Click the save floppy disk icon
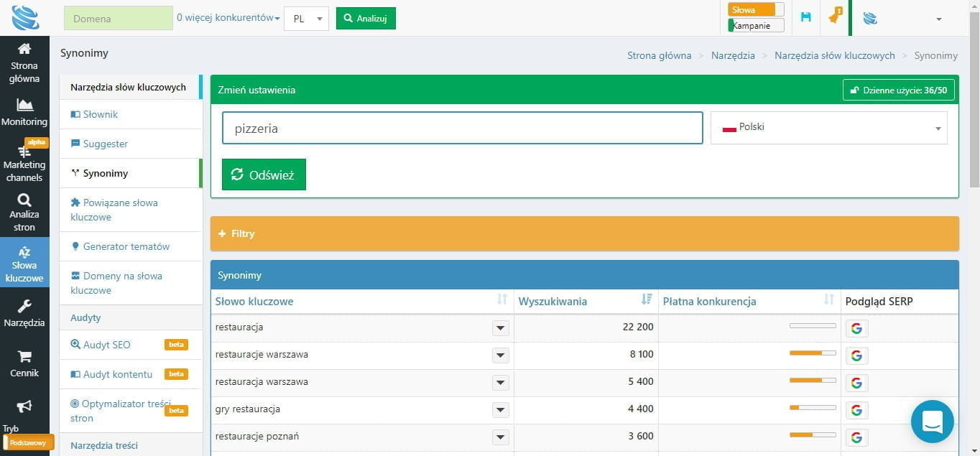This screenshot has height=456, width=980. pyautogui.click(x=805, y=17)
